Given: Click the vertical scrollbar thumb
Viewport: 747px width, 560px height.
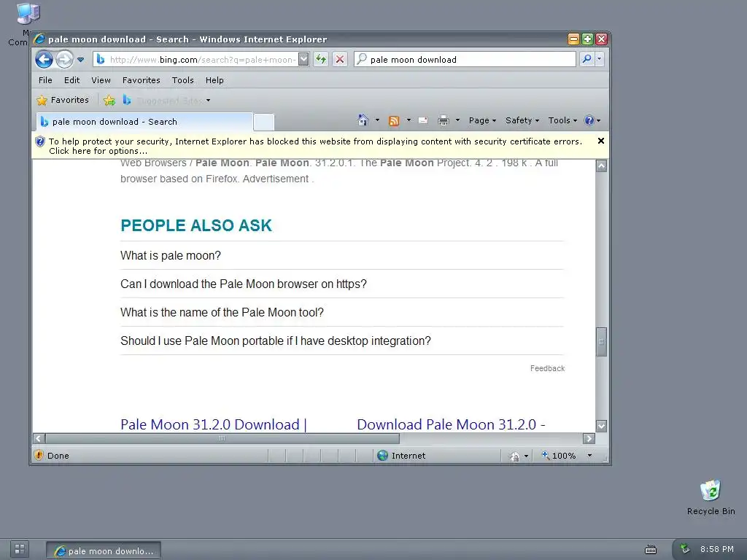Looking at the screenshot, I should pyautogui.click(x=602, y=342).
